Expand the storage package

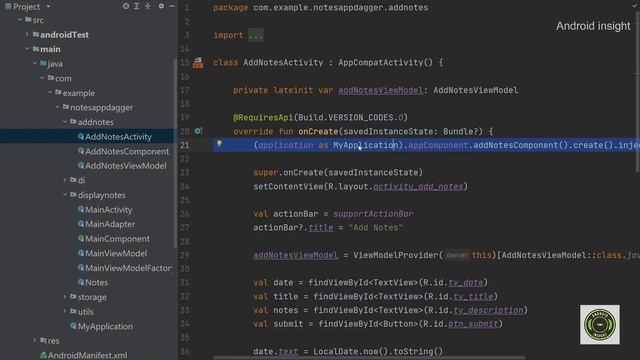pyautogui.click(x=65, y=297)
